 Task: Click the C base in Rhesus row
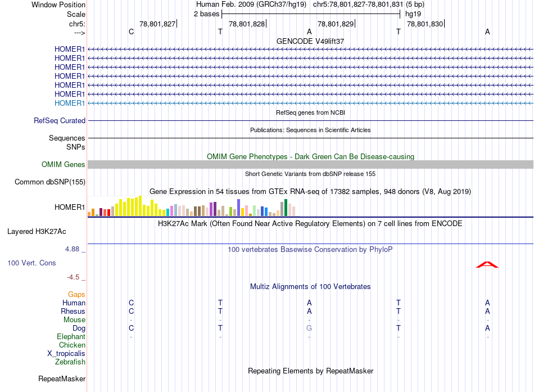pos(131,311)
